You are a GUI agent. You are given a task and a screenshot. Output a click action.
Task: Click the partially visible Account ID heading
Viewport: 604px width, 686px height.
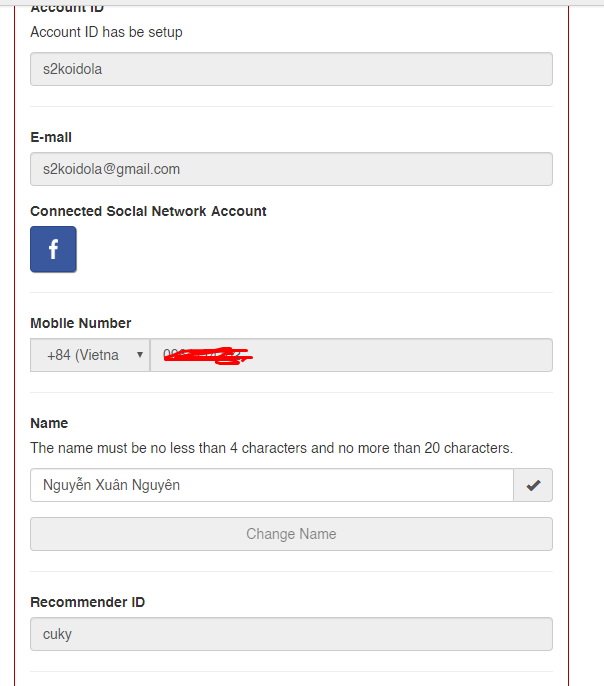pyautogui.click(x=67, y=8)
